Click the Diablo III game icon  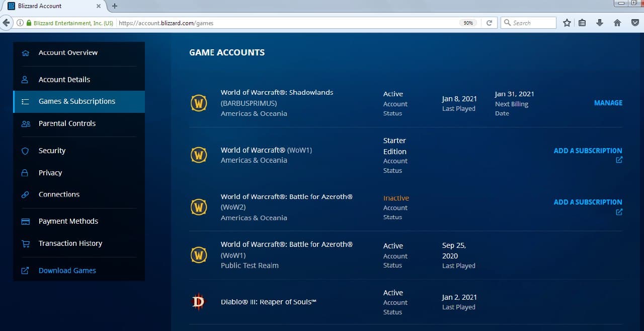(x=199, y=302)
